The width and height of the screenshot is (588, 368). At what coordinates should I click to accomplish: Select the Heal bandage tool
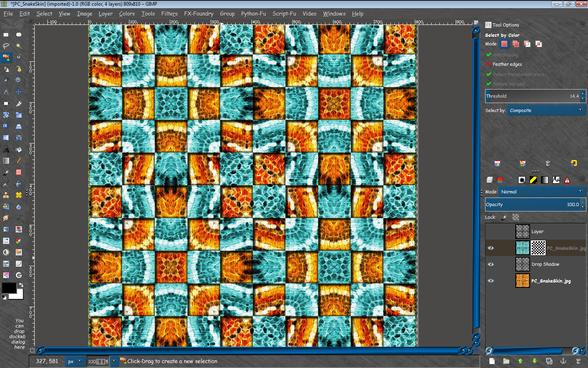point(19,195)
